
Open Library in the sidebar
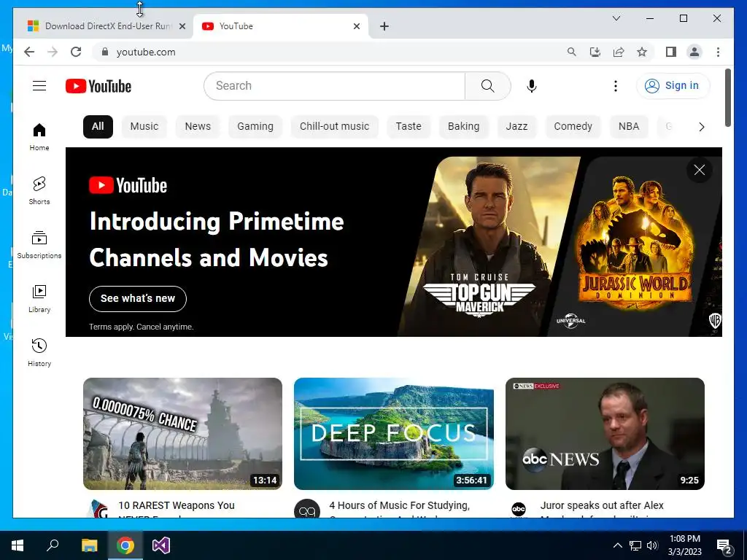pyautogui.click(x=39, y=298)
